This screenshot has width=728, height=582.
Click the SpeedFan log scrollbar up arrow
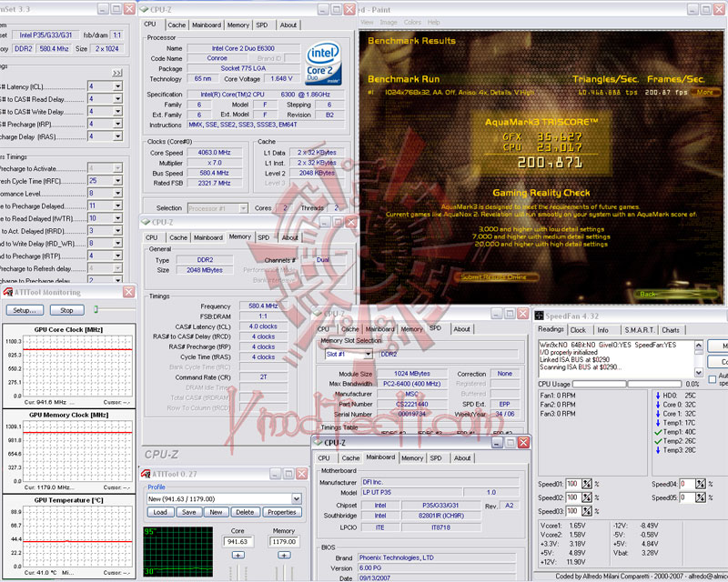[699, 345]
